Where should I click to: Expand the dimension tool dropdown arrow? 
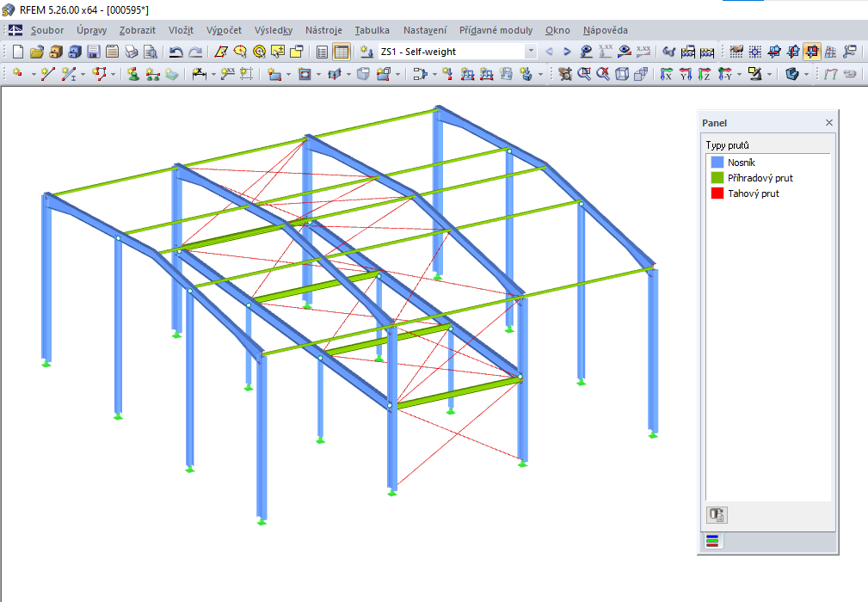tap(213, 74)
